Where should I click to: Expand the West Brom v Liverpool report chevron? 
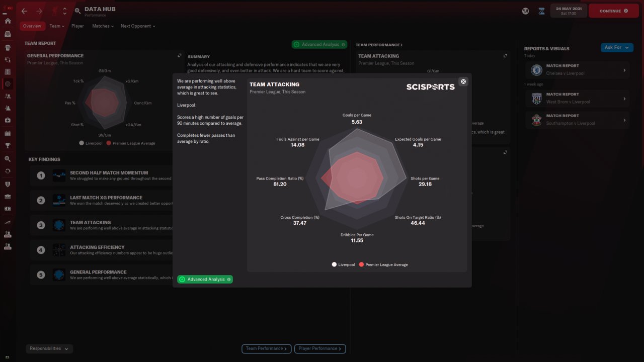pyautogui.click(x=624, y=99)
